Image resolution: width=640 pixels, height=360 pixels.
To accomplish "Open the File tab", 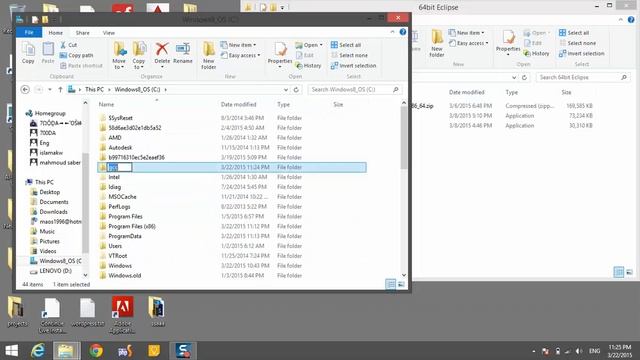I will coord(29,32).
